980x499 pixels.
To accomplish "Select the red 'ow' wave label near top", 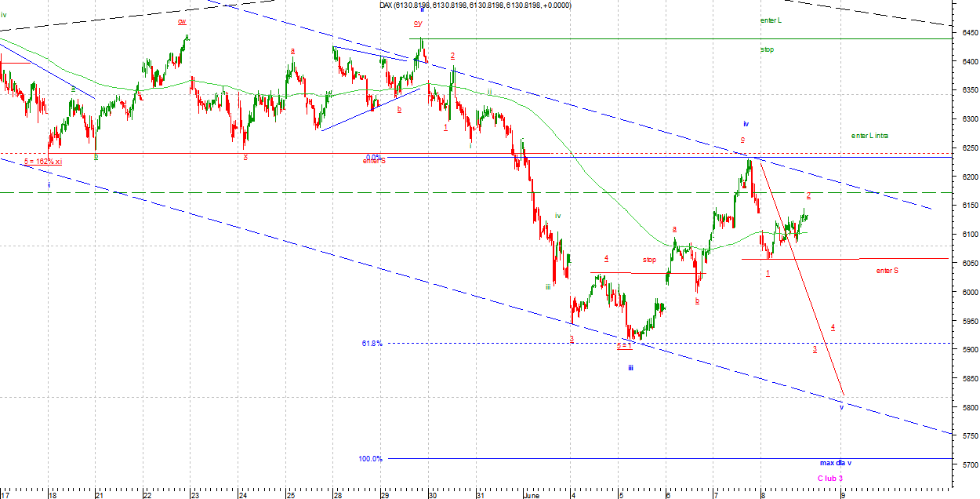I will pyautogui.click(x=182, y=21).
